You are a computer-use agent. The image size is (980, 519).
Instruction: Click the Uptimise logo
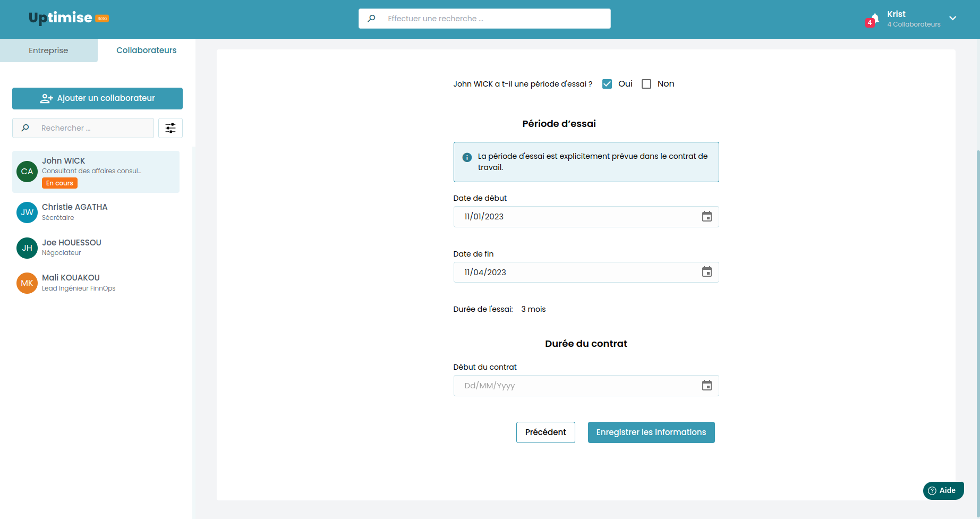click(x=61, y=18)
